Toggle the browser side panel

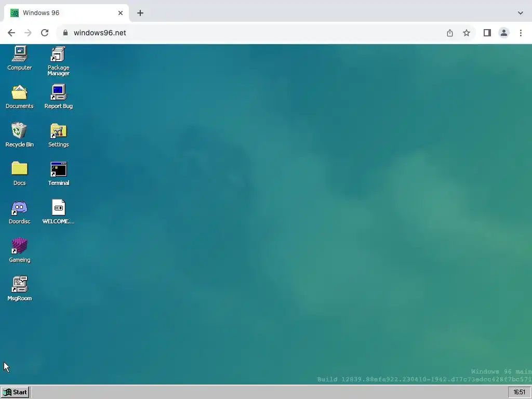[x=487, y=33]
